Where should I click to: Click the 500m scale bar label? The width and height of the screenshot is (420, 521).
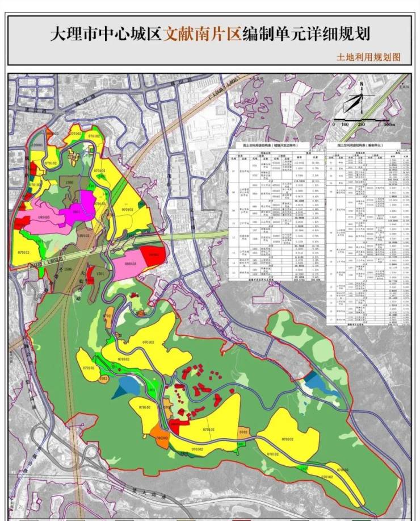click(x=389, y=124)
